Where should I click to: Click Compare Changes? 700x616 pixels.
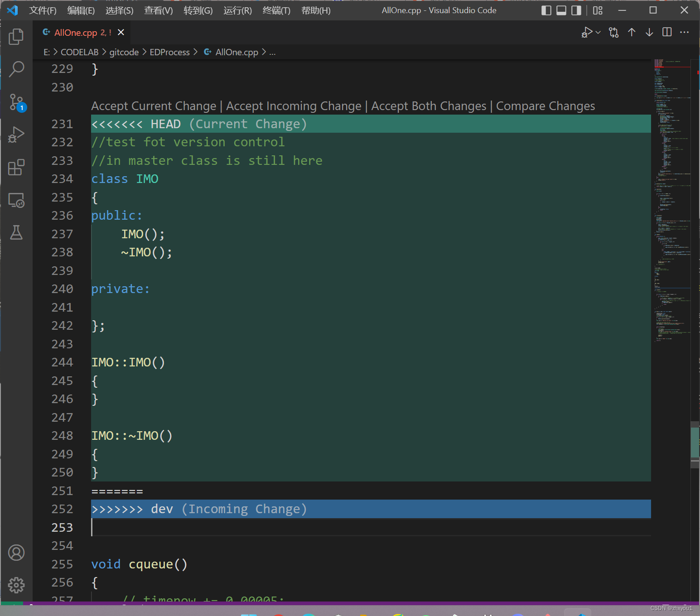point(546,106)
